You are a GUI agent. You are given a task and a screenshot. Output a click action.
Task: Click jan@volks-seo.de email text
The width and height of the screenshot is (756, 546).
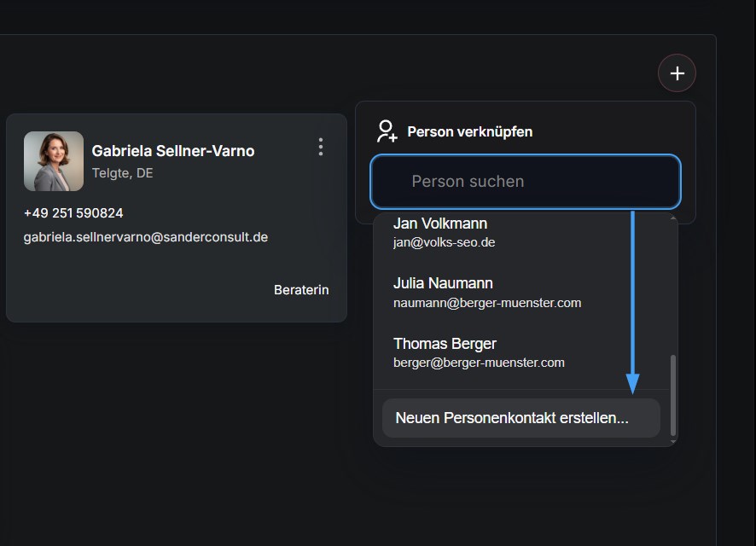pyautogui.click(x=444, y=242)
